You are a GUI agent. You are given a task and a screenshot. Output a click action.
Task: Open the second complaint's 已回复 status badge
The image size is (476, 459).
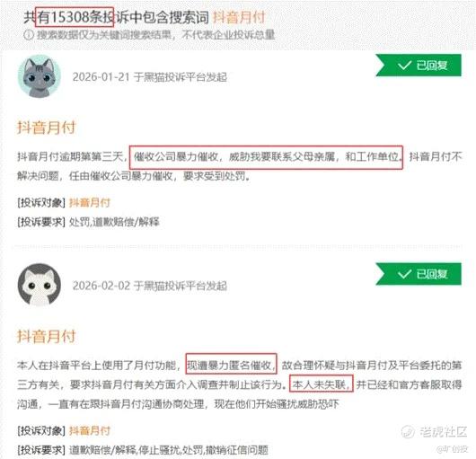coord(419,274)
